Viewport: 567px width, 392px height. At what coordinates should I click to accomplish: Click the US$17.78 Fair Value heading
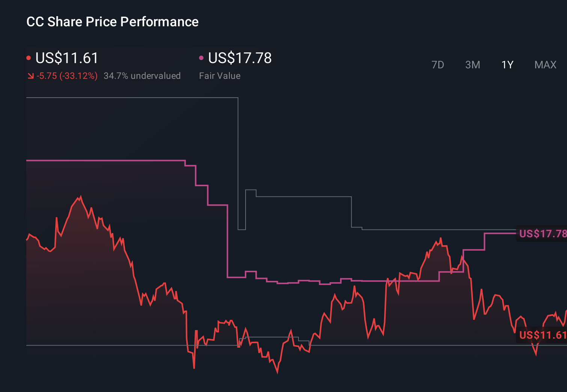[x=240, y=58]
